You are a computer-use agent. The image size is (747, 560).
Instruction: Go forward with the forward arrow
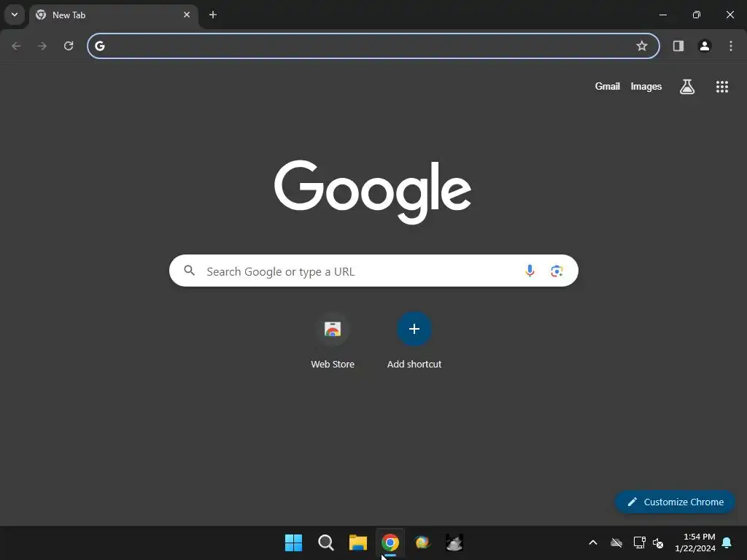click(42, 46)
